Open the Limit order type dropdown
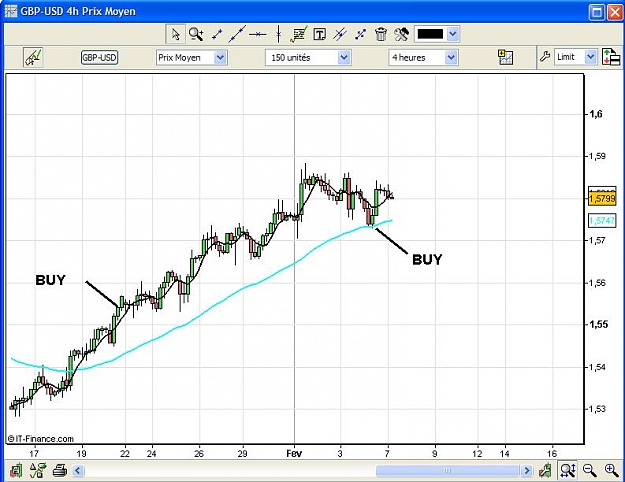Viewport: 625px width, 482px height. (x=575, y=57)
